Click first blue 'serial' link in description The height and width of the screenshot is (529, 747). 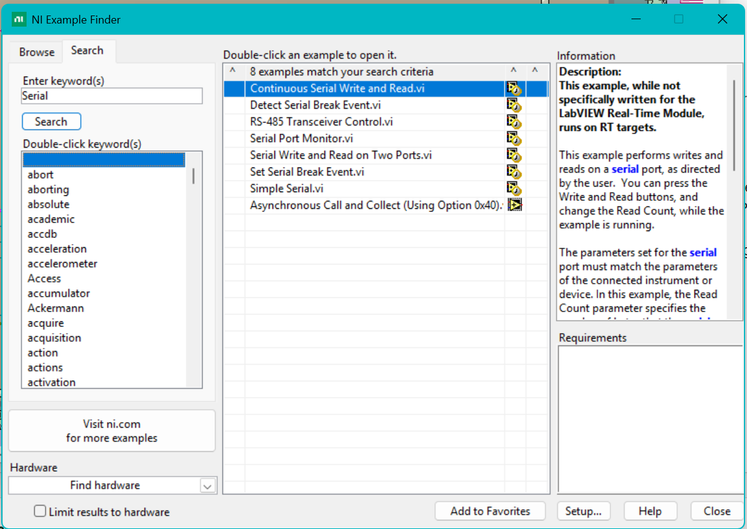click(x=625, y=169)
